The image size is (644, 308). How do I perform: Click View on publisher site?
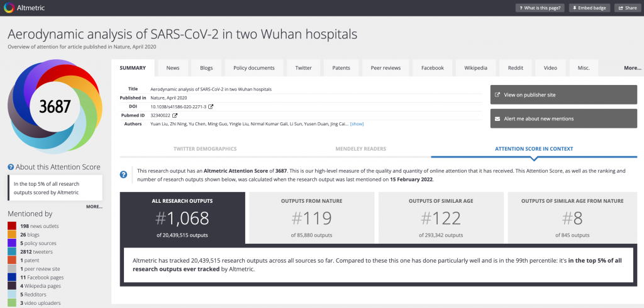563,94
